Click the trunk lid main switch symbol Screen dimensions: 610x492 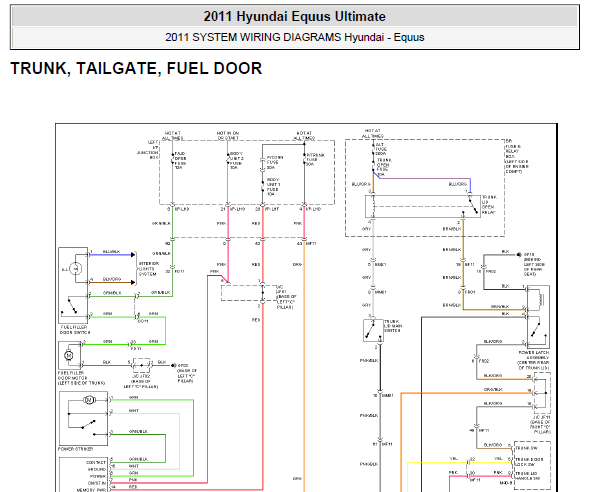(373, 330)
